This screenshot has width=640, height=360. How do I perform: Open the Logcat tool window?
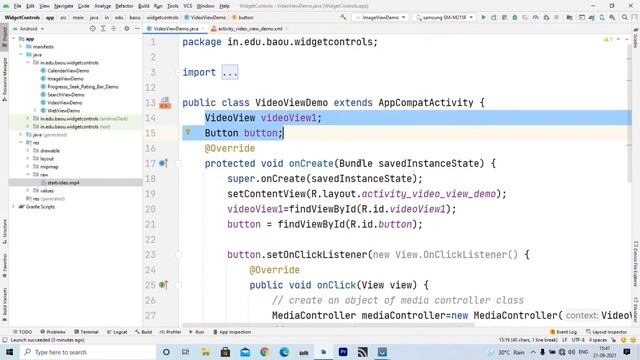click(117, 332)
